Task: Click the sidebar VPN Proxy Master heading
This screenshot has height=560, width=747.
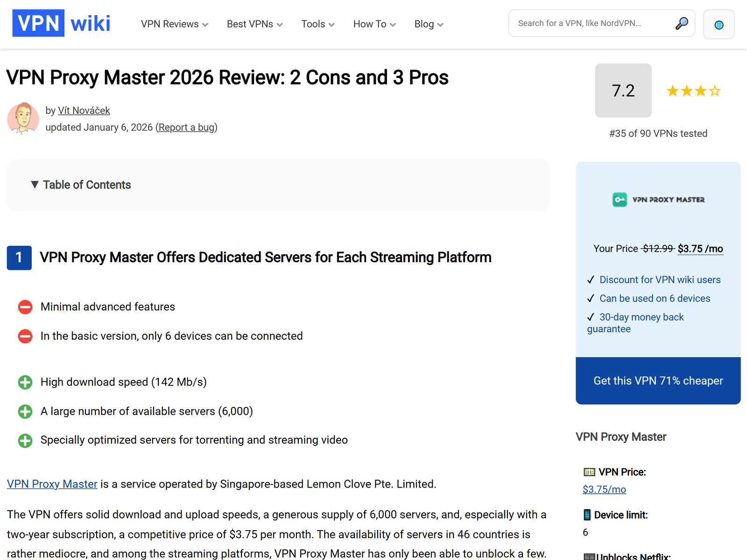Action: click(621, 437)
